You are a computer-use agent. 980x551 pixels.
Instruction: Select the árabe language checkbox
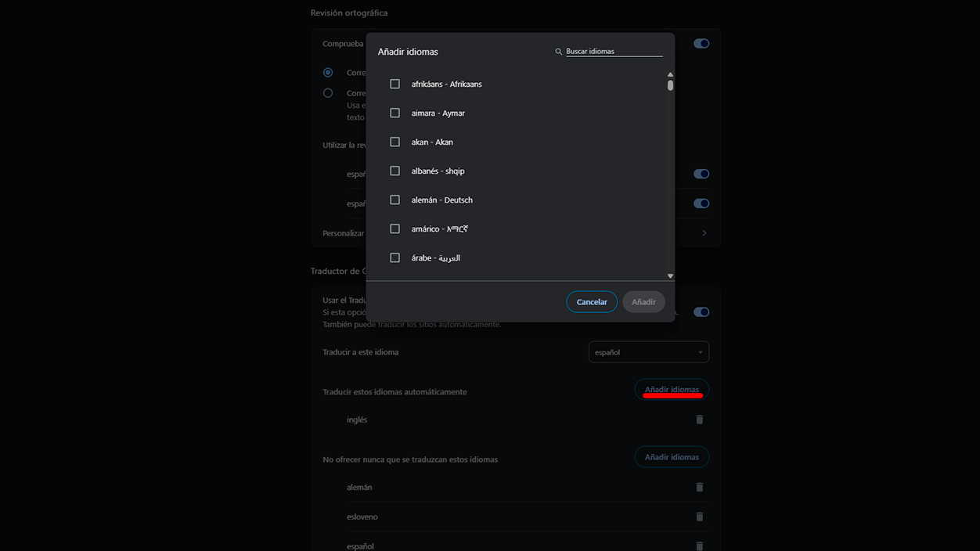pyautogui.click(x=395, y=257)
